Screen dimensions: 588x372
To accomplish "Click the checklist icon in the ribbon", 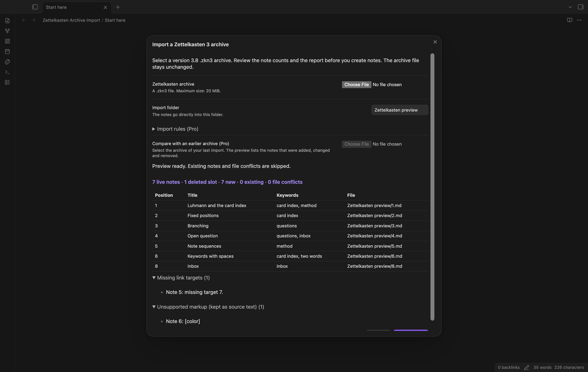I will click(x=7, y=82).
